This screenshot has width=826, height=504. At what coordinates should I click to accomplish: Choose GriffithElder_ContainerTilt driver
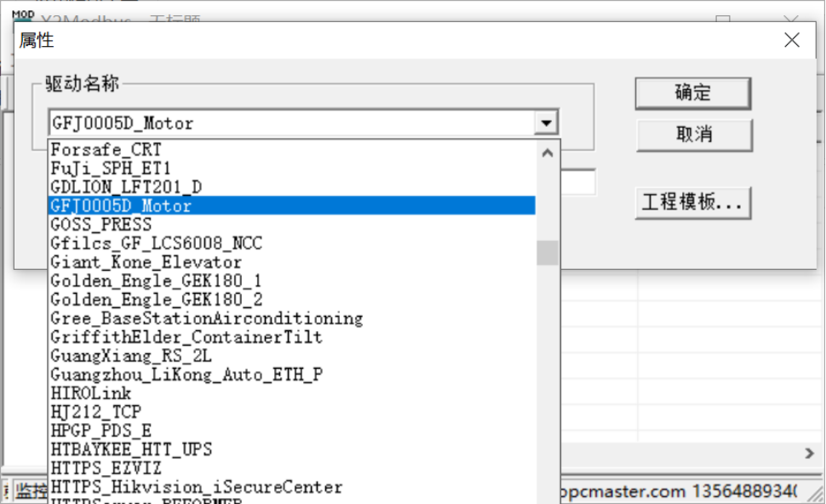pyautogui.click(x=292, y=337)
